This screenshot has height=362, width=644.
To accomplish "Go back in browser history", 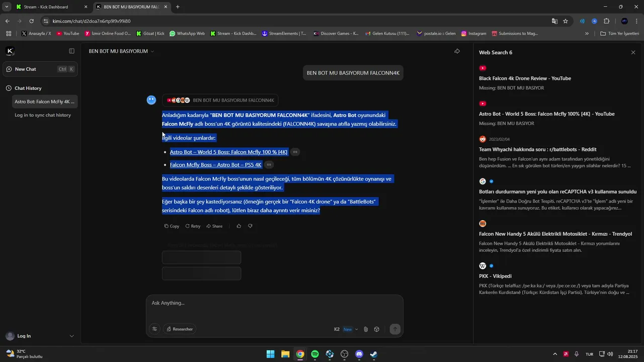I will (x=7, y=21).
